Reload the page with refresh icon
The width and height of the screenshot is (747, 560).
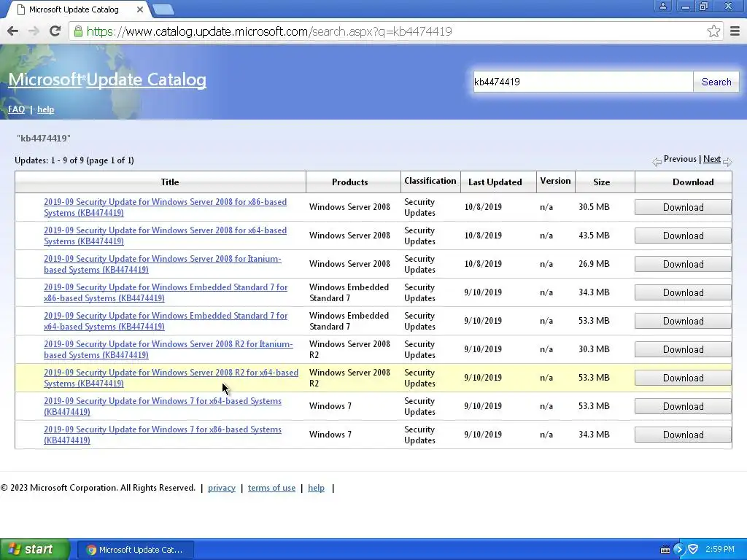click(x=55, y=31)
